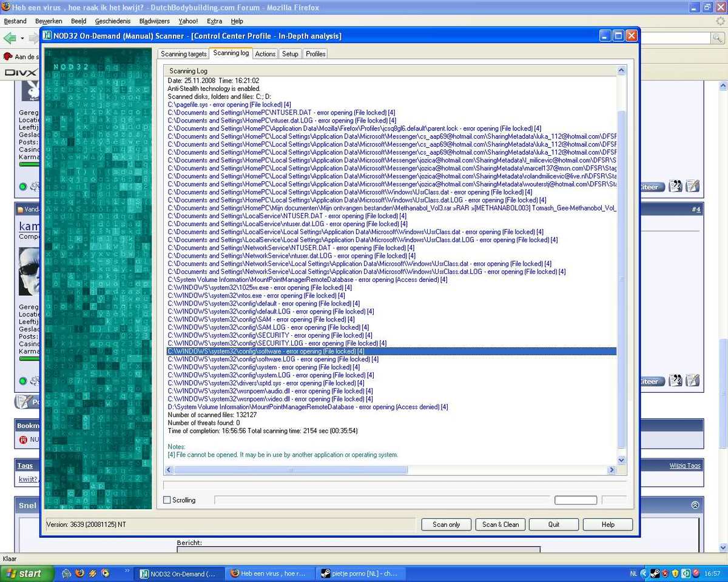Screen dimensions: 728x582
Task: Switch to the Scanning targets tab
Action: click(x=183, y=54)
